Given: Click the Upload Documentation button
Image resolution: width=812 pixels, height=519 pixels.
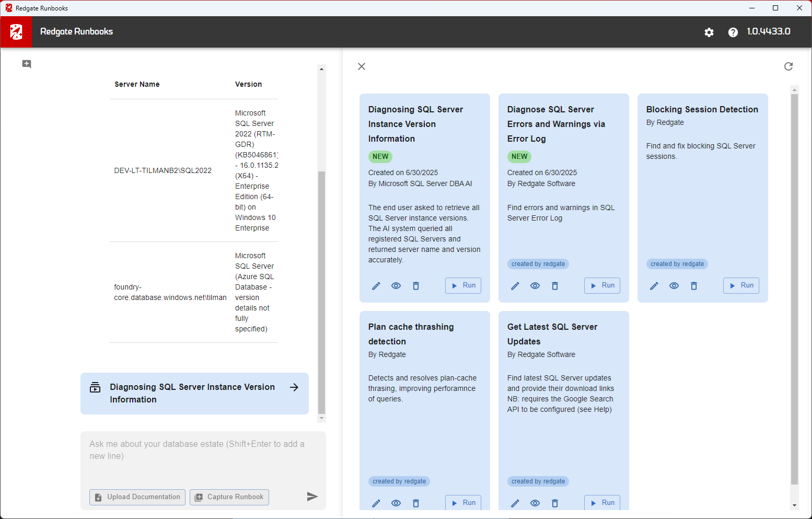Looking at the screenshot, I should tap(137, 497).
